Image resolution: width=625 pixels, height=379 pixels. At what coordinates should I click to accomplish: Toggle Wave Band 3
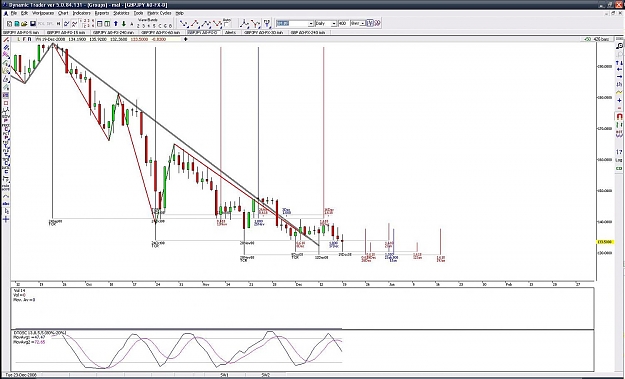143,26
